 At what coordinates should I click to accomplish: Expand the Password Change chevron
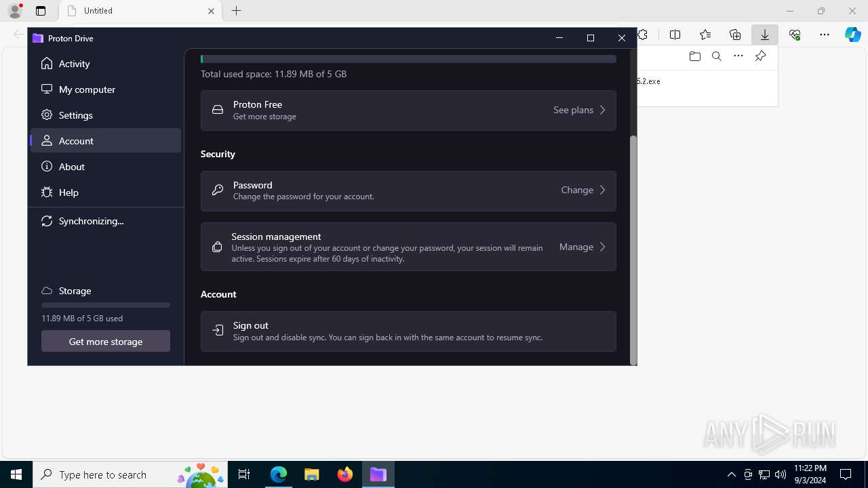[x=602, y=190]
